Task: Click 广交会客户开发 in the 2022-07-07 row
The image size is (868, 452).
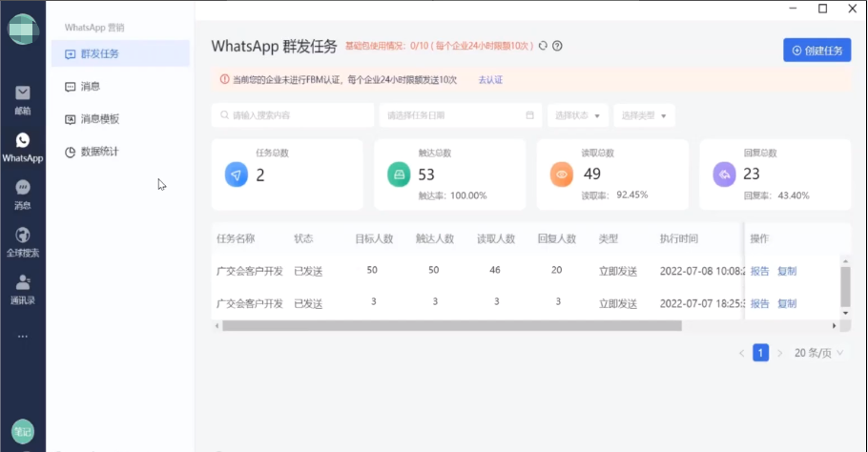Action: click(250, 304)
